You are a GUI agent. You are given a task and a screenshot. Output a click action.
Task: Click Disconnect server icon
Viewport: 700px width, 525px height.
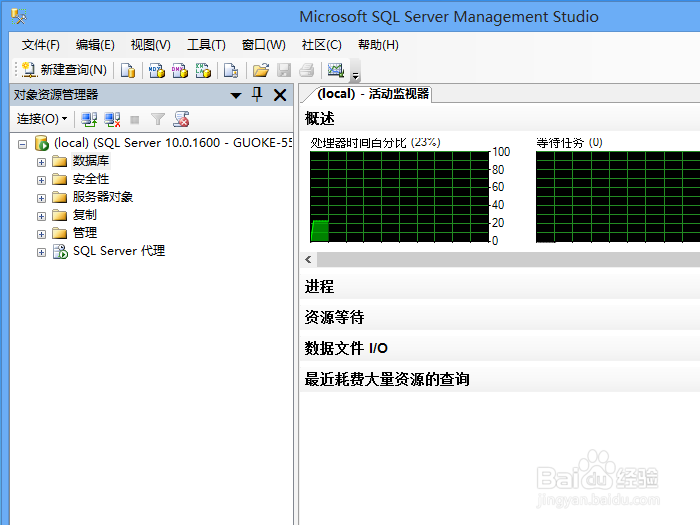pyautogui.click(x=112, y=119)
